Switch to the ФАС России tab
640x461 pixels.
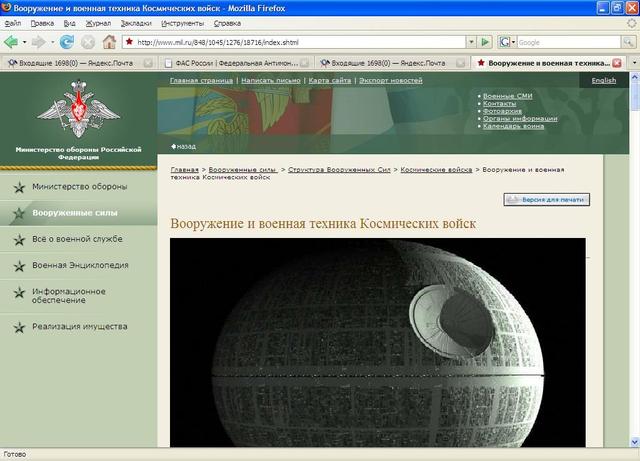coord(237,63)
